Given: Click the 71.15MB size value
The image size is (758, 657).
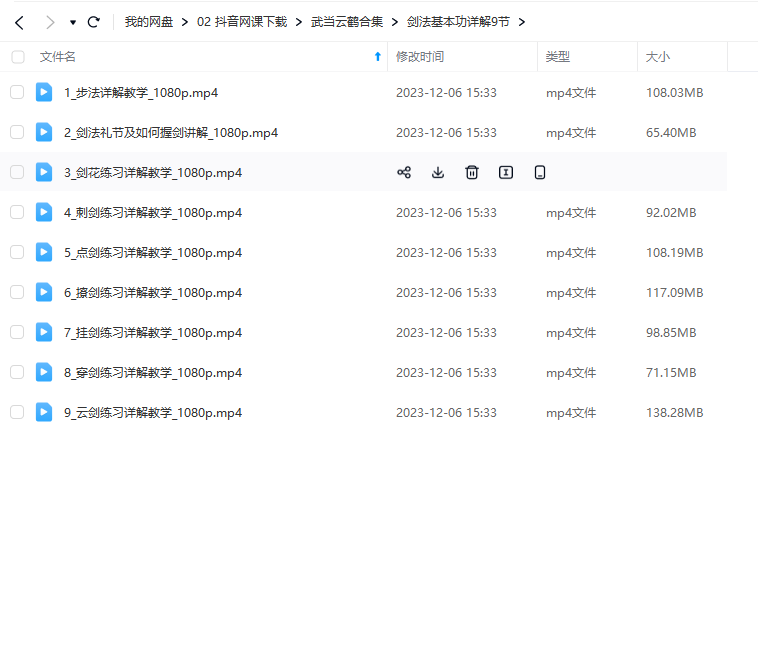Looking at the screenshot, I should pyautogui.click(x=671, y=373).
